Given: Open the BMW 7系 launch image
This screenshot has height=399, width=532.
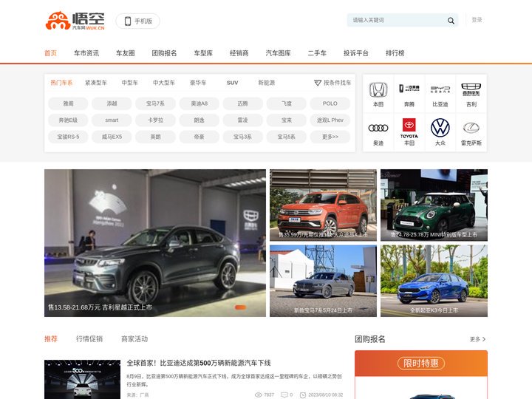Looking at the screenshot, I should (x=323, y=281).
